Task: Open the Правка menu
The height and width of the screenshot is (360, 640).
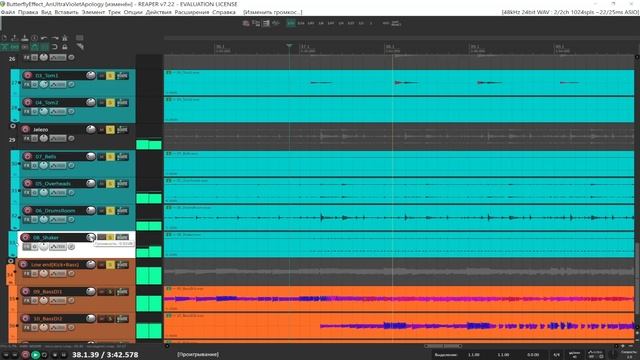Action: pyautogui.click(x=28, y=12)
